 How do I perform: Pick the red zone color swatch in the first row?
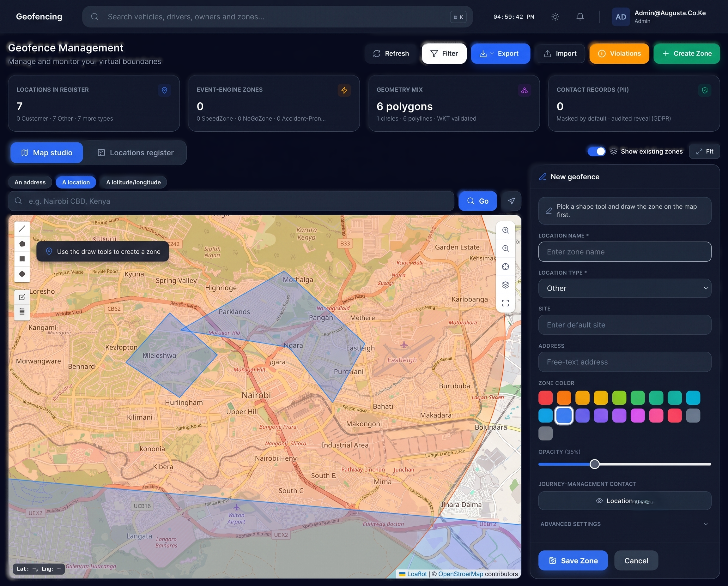[x=546, y=398]
